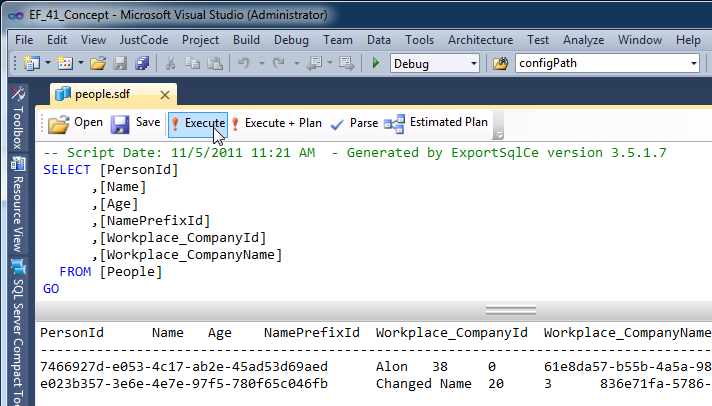Open the Undo history dropdown arrow
712x406 pixels.
[x=262, y=63]
